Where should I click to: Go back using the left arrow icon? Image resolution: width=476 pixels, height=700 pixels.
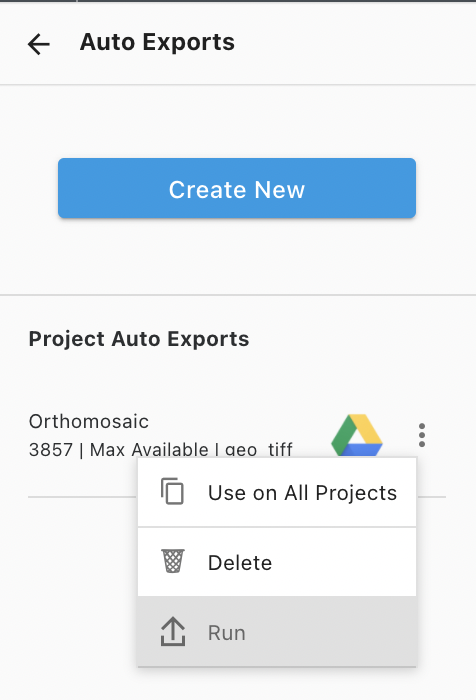38,44
